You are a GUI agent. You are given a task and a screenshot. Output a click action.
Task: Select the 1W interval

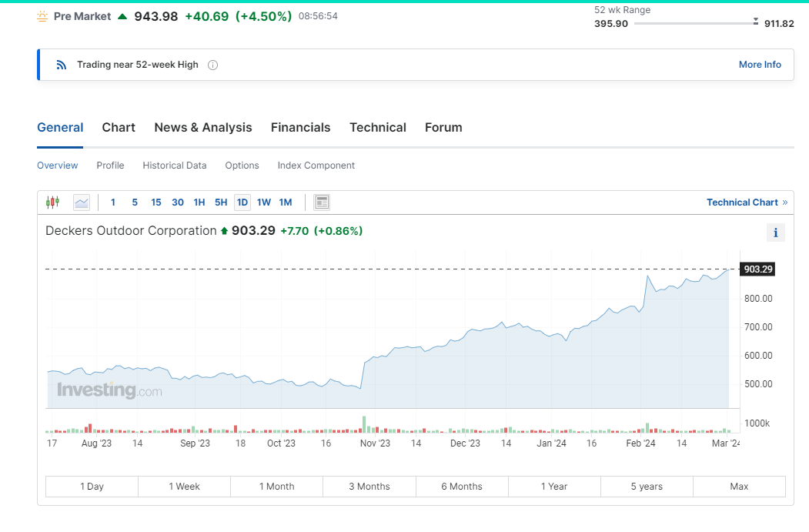coord(264,202)
